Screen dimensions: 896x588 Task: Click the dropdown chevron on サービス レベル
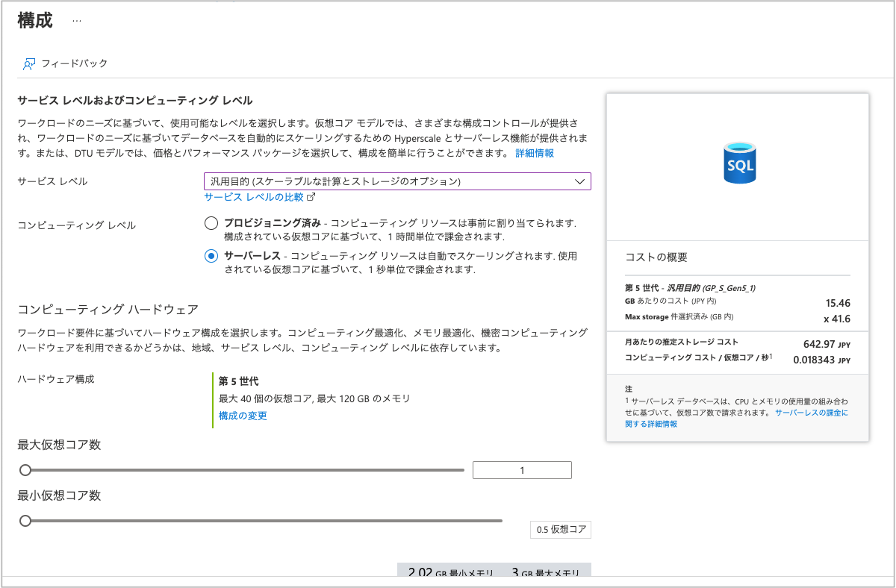coord(580,181)
